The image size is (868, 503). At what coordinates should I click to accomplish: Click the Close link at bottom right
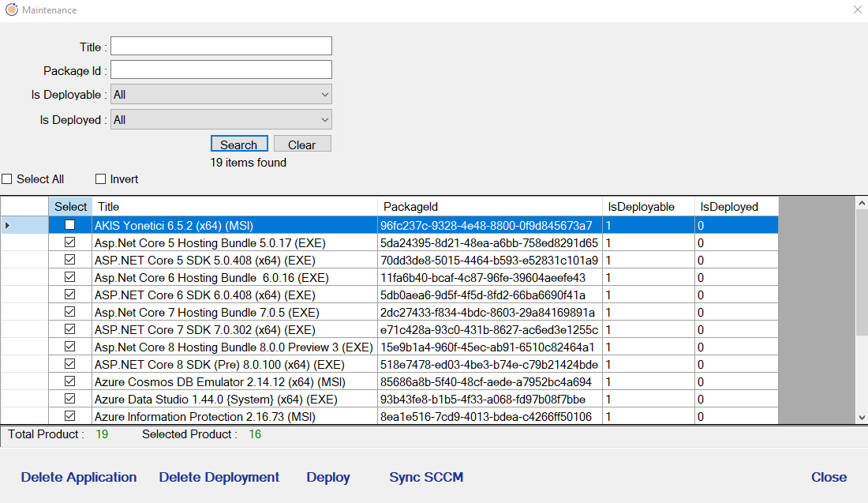point(829,477)
